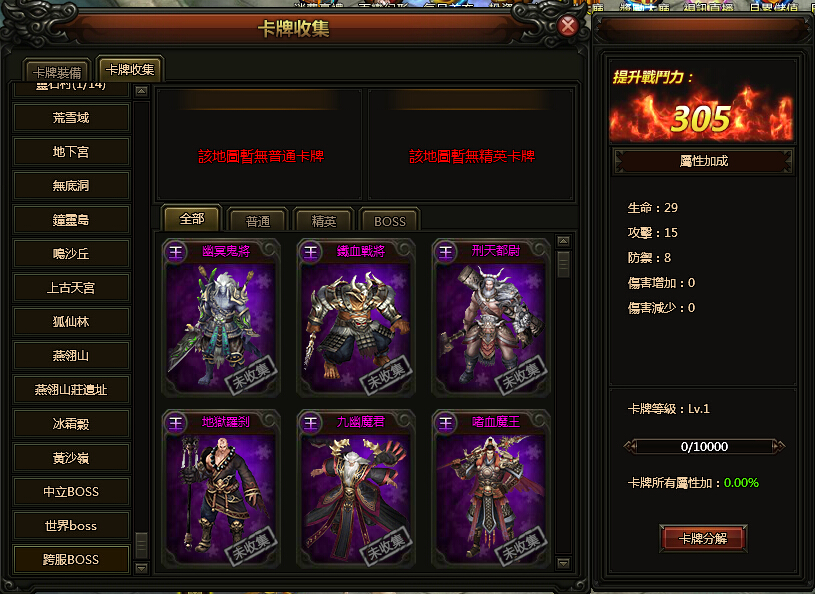Click the 王 badge on 刑天都尉 card
The height and width of the screenshot is (594, 815).
pyautogui.click(x=445, y=252)
